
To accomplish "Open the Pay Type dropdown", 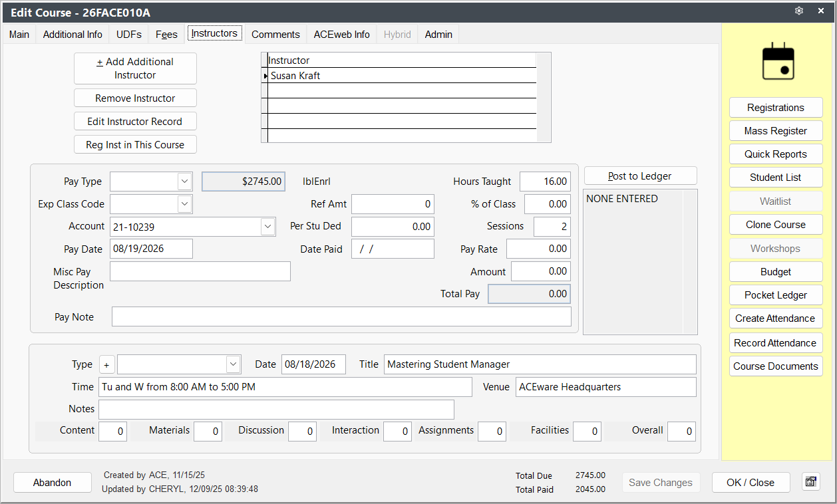I will pyautogui.click(x=184, y=182).
